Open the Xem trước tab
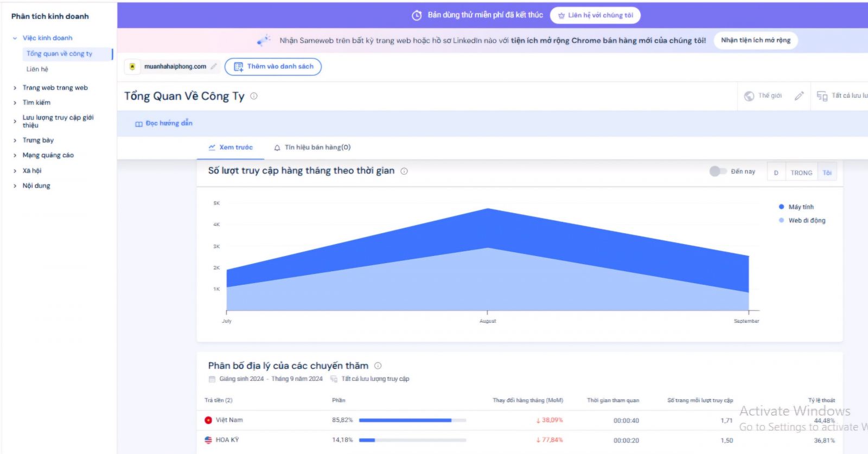 (231, 148)
